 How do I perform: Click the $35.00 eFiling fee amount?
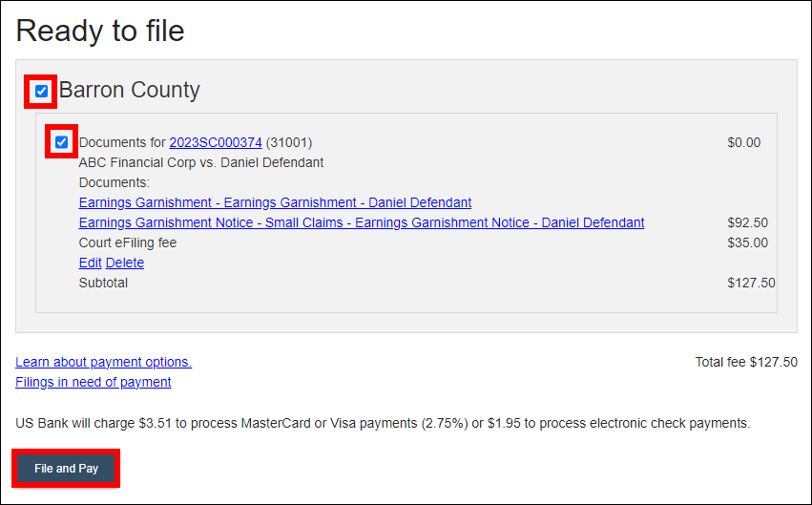click(x=747, y=242)
